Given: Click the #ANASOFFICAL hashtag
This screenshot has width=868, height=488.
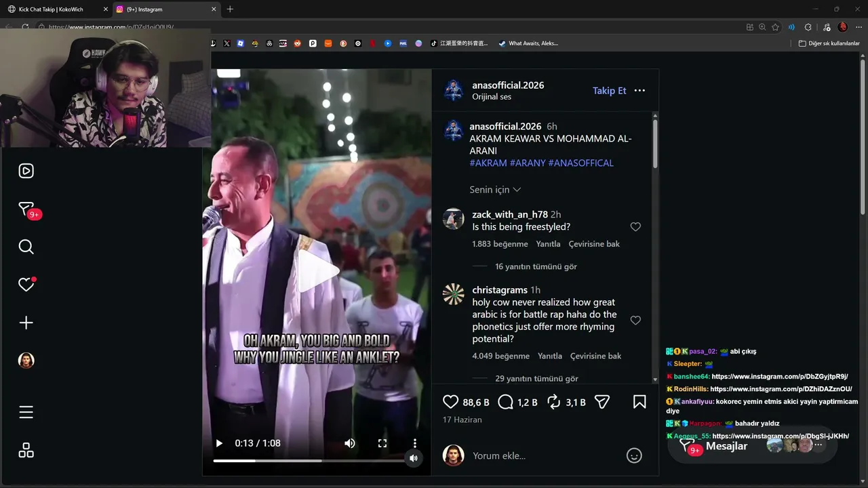Looking at the screenshot, I should coord(580,163).
